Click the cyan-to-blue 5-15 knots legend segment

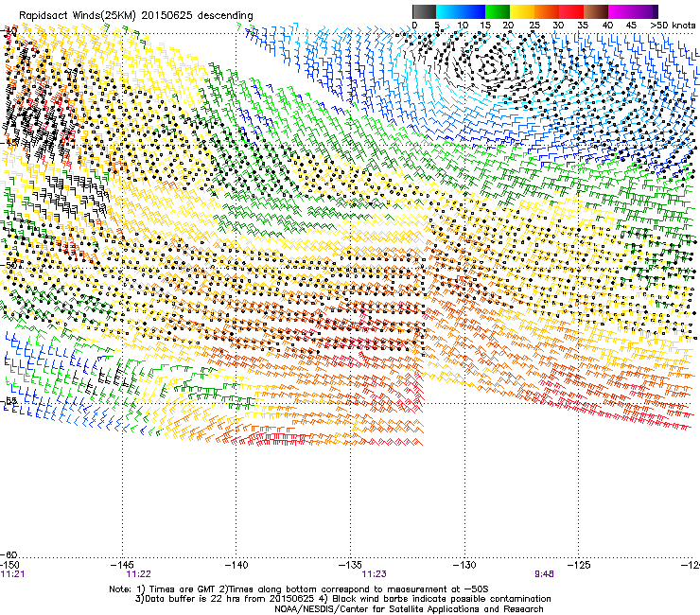coord(461,11)
